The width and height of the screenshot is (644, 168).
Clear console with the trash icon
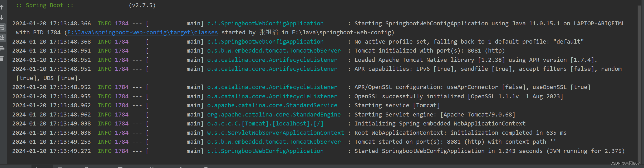(2, 58)
